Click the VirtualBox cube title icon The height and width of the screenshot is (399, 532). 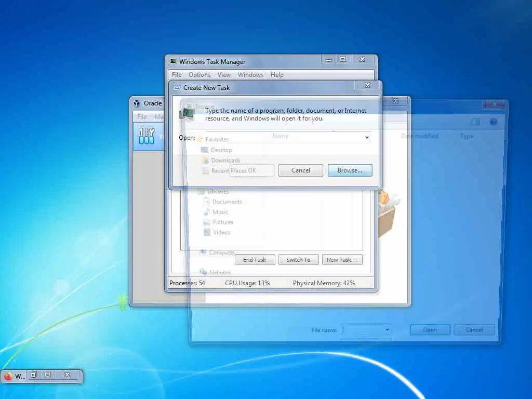click(x=137, y=103)
